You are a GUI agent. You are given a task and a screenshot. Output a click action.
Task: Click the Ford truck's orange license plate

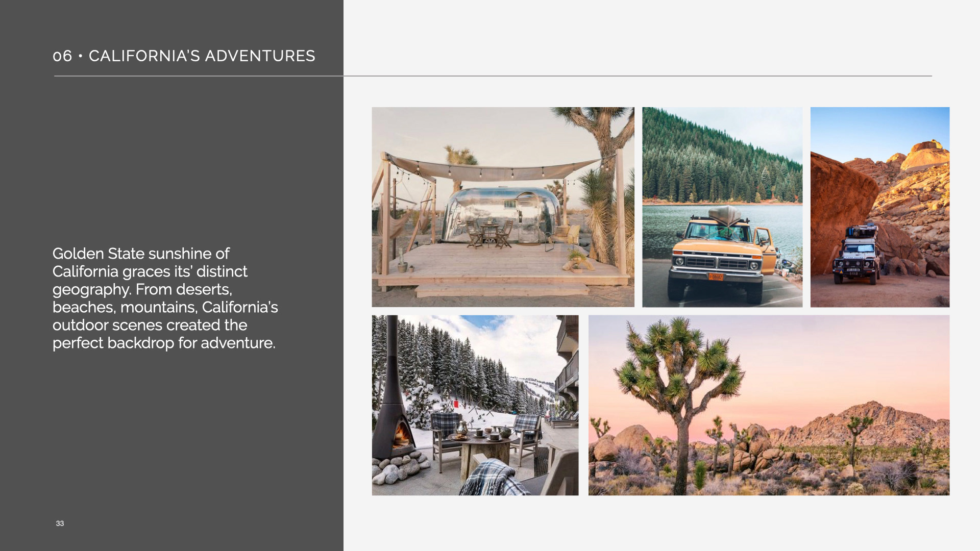coord(715,277)
